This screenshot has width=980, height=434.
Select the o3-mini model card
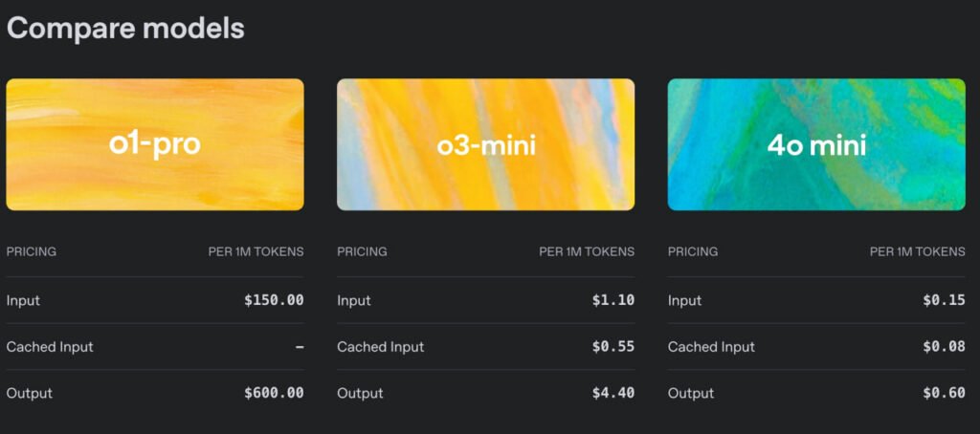pyautogui.click(x=485, y=144)
